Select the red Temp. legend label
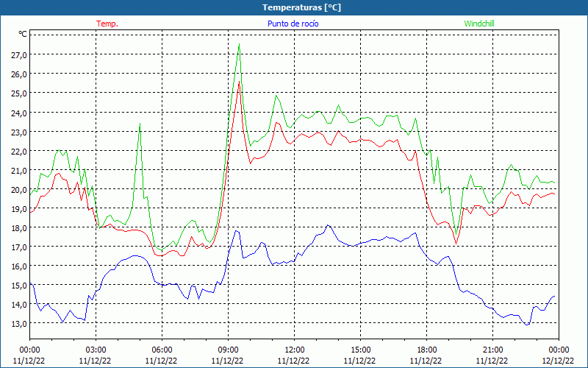Image resolution: width=588 pixels, height=368 pixels. coord(107,24)
